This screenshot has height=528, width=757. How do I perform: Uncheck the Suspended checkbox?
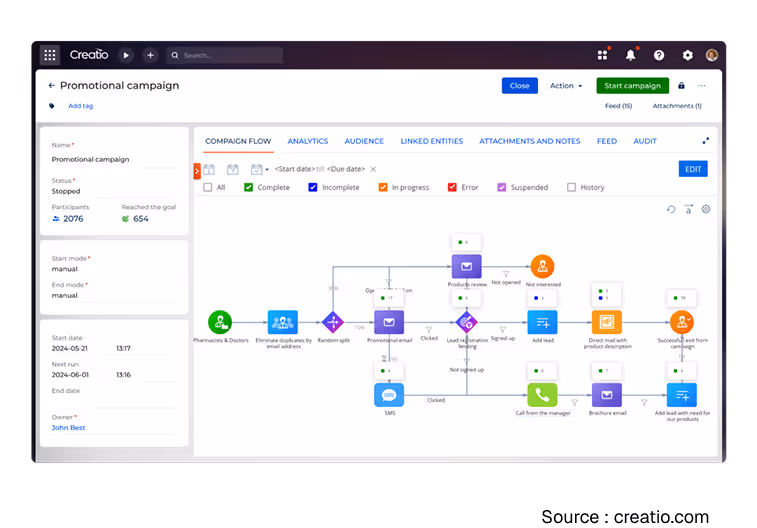[502, 187]
